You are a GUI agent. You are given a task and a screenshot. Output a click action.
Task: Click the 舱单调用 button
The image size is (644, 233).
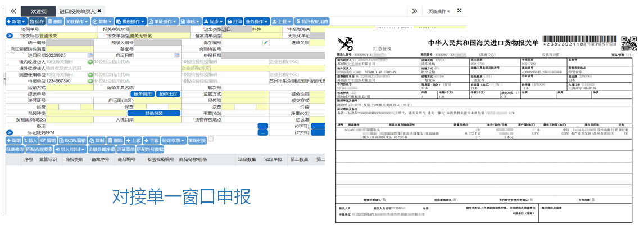click(143, 94)
